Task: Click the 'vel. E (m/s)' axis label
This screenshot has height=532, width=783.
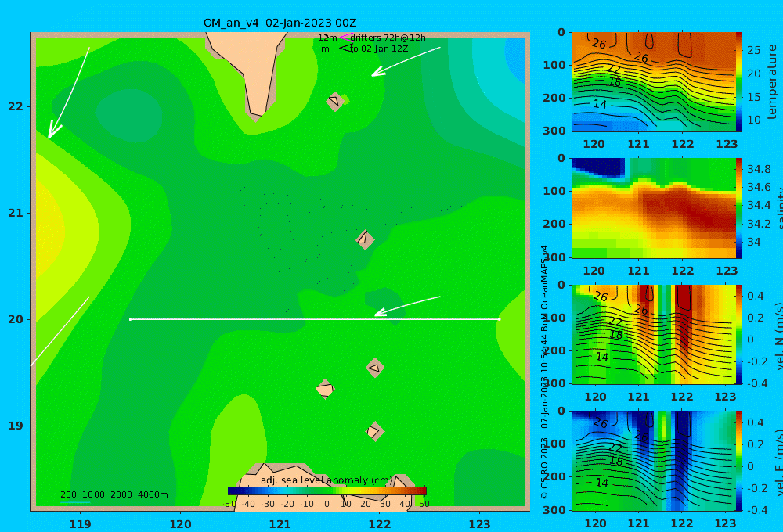Action: tap(778, 462)
